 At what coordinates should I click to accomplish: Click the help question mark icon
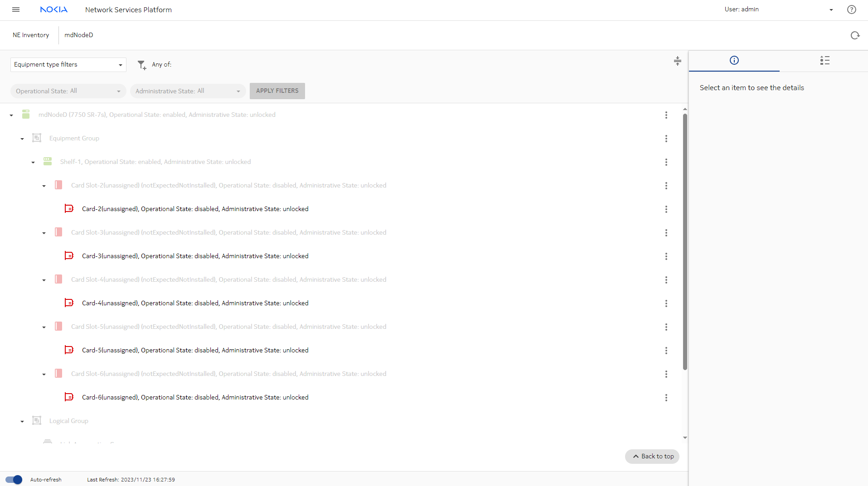(x=851, y=10)
